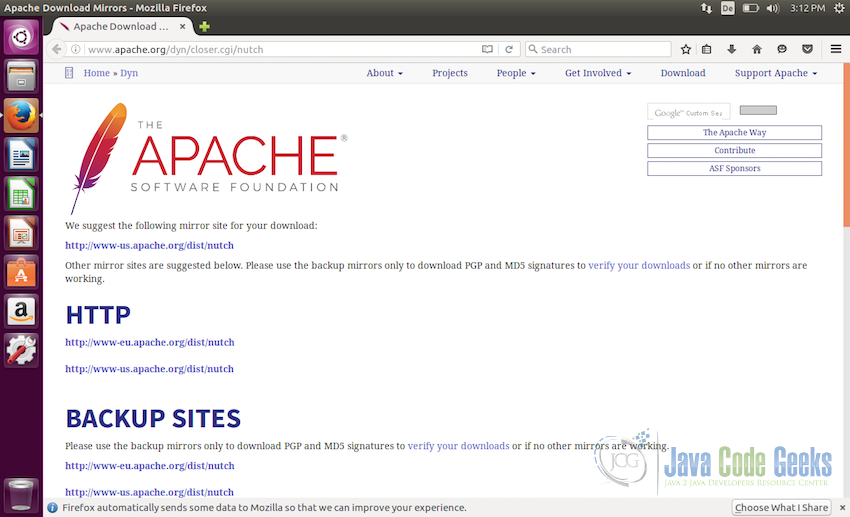Expand the Get Involved dropdown menu

pyautogui.click(x=598, y=73)
